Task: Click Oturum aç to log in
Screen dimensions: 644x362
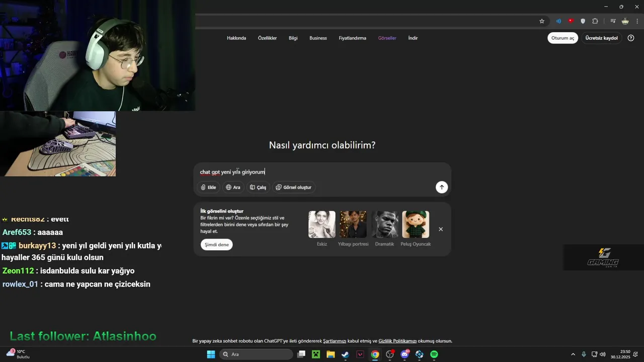Action: point(562,38)
